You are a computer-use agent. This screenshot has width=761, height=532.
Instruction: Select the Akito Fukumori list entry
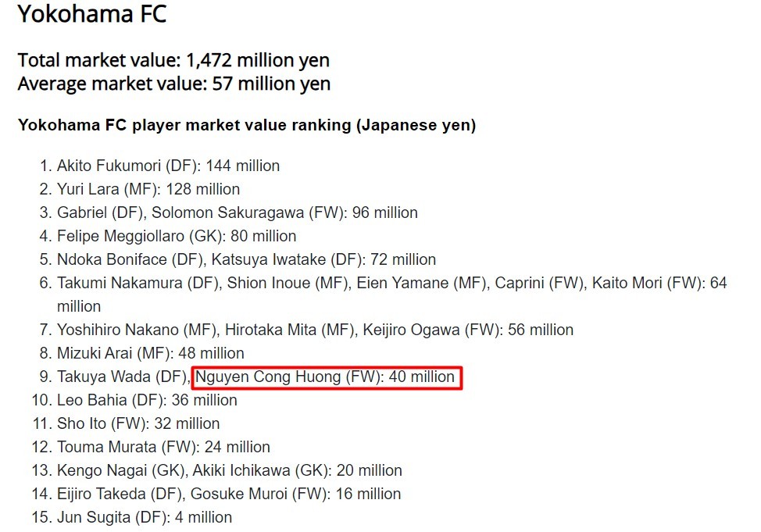click(x=168, y=166)
